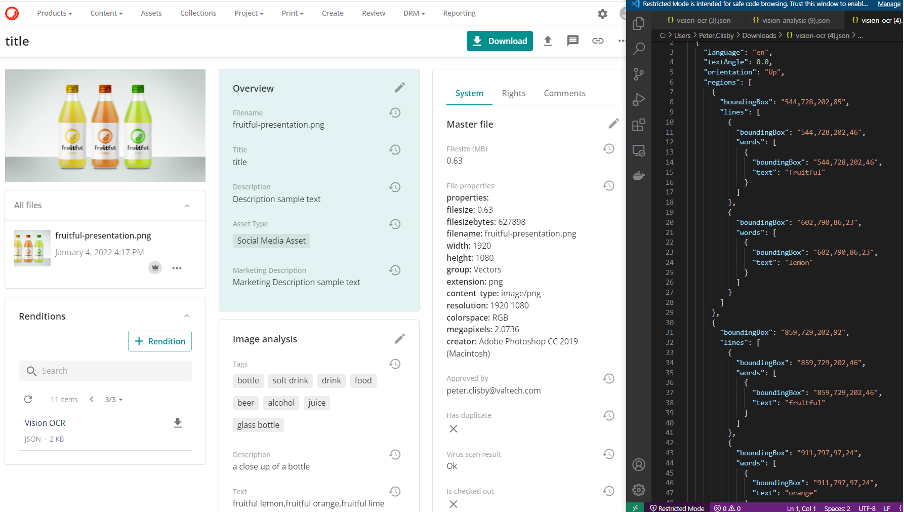Click UTF-8 encoding in status bar
904x512 pixels.
pyautogui.click(x=867, y=508)
